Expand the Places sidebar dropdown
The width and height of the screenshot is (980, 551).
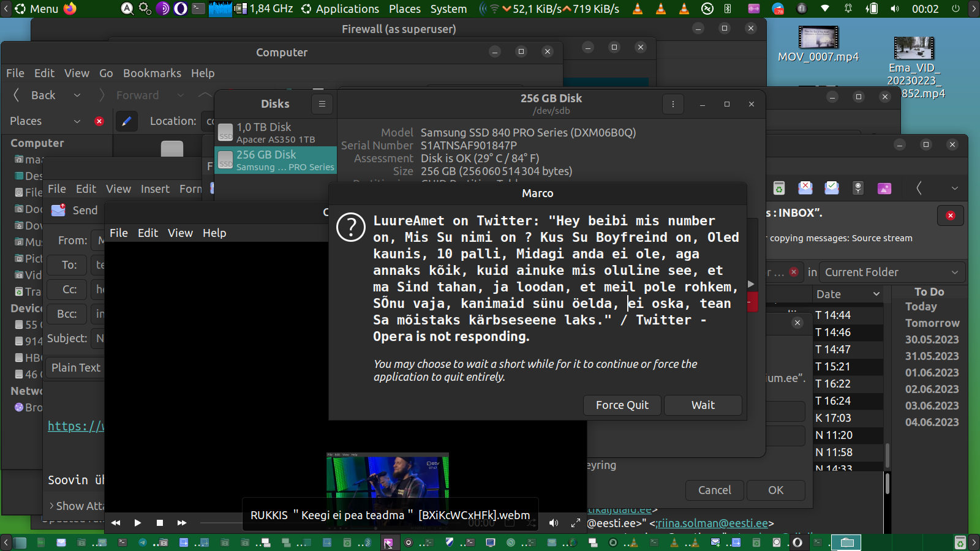tap(77, 121)
